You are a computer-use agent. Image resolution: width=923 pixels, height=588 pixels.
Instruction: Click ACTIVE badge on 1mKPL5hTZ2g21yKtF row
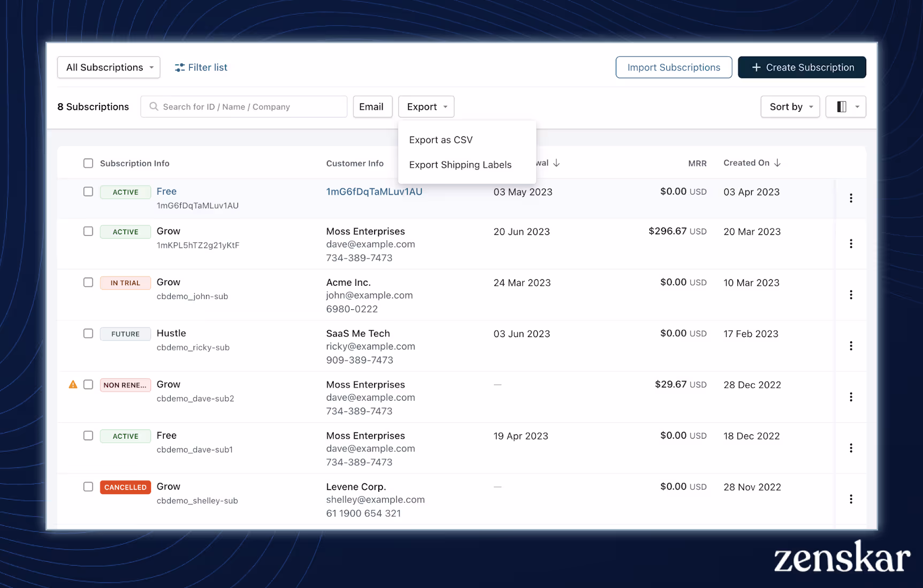point(125,232)
